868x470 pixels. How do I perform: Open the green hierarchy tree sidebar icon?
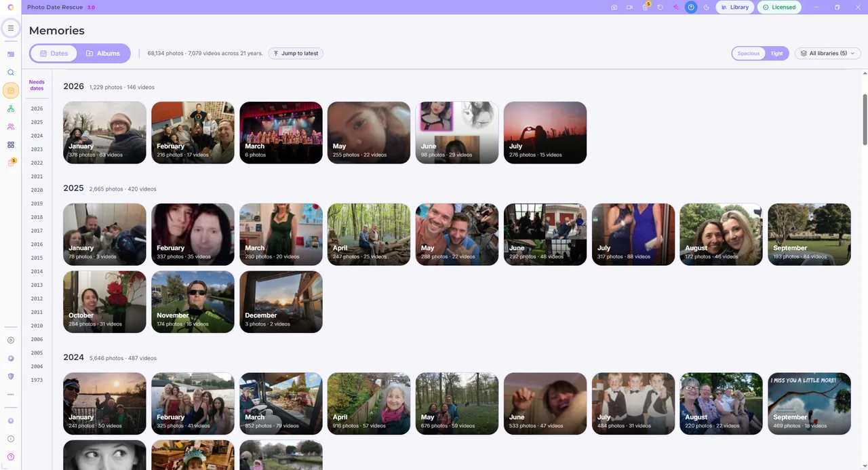coord(11,109)
